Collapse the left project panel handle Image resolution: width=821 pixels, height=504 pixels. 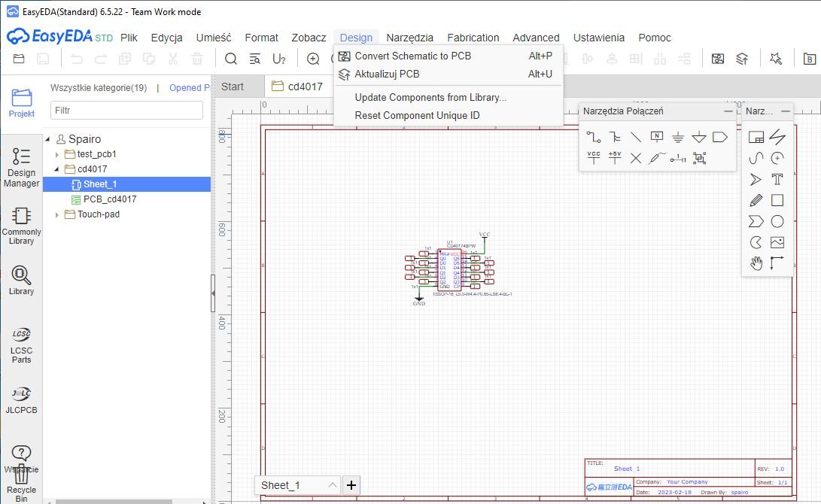click(213, 293)
